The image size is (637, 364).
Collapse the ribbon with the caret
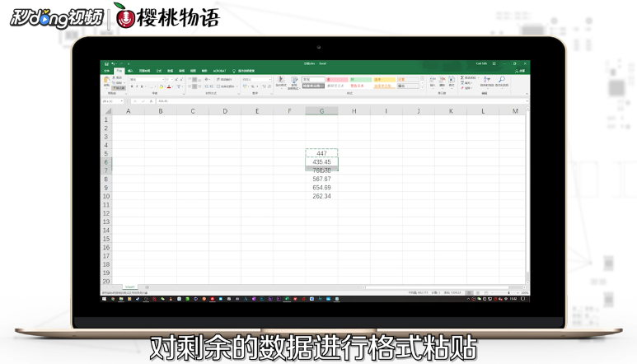point(527,94)
